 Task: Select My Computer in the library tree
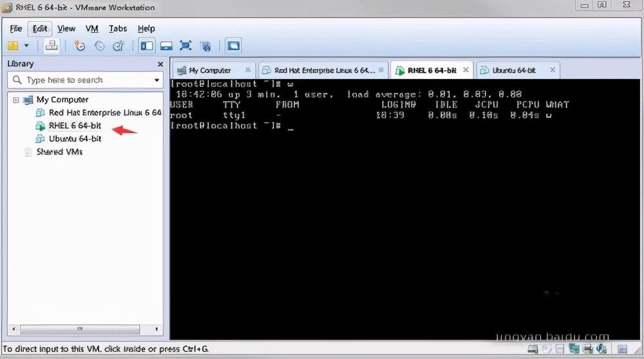(62, 99)
